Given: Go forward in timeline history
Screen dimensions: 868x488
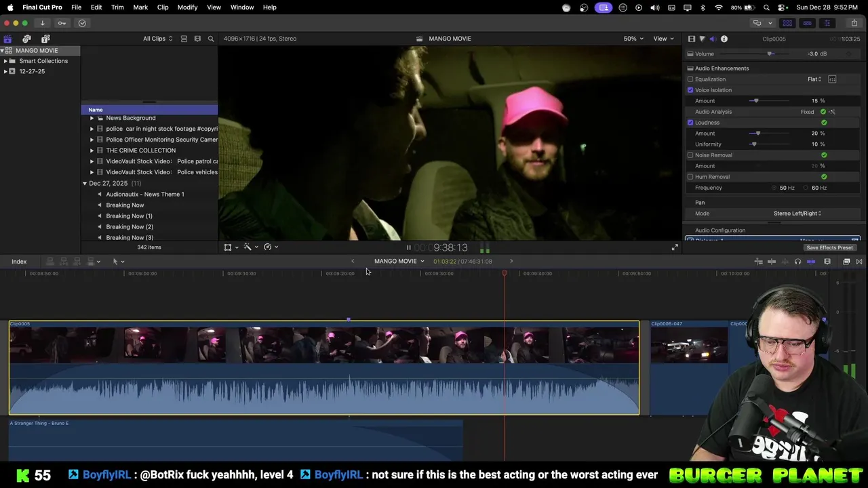Looking at the screenshot, I should pyautogui.click(x=511, y=262).
